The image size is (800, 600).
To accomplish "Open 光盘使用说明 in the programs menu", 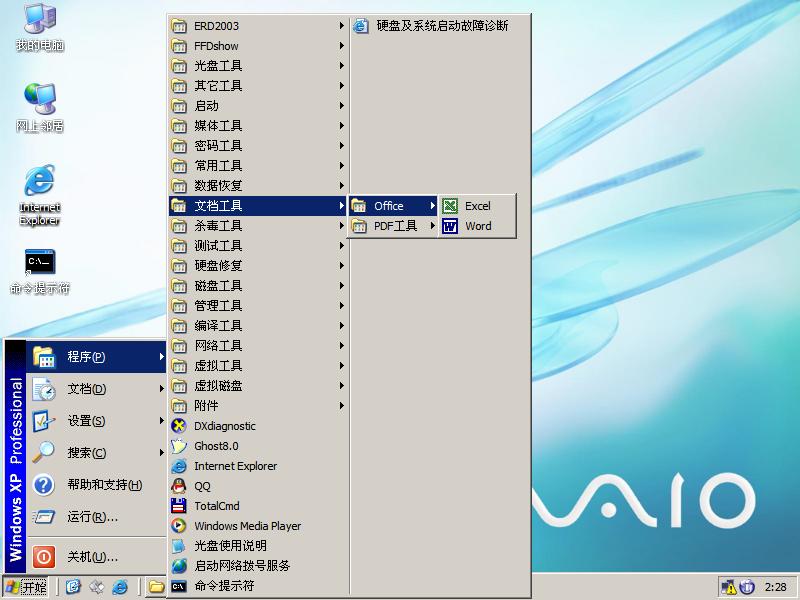I will [259, 545].
